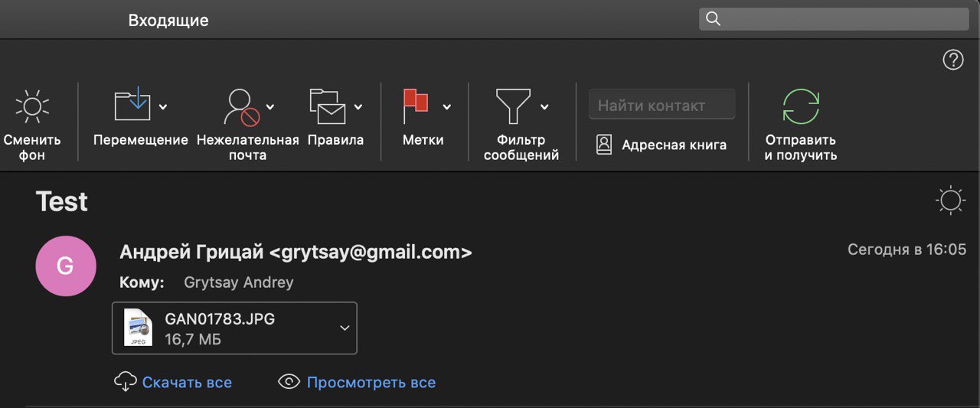
Task: Click recipient Grytsay Andrey
Action: point(239,282)
